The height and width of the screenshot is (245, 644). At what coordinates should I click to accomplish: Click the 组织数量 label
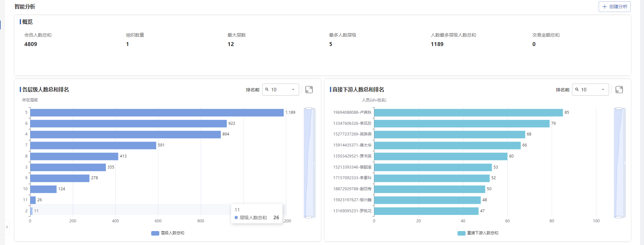point(135,35)
